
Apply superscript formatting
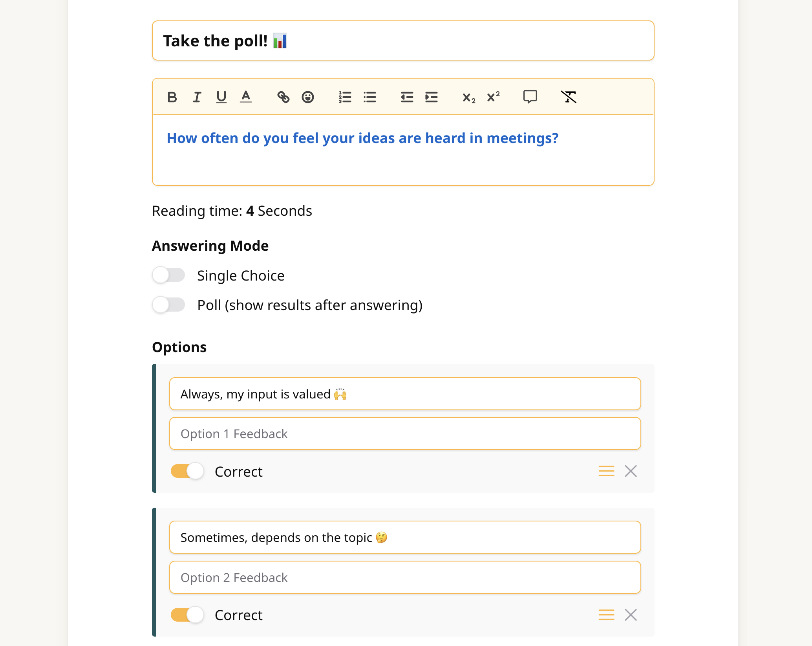[x=493, y=97]
